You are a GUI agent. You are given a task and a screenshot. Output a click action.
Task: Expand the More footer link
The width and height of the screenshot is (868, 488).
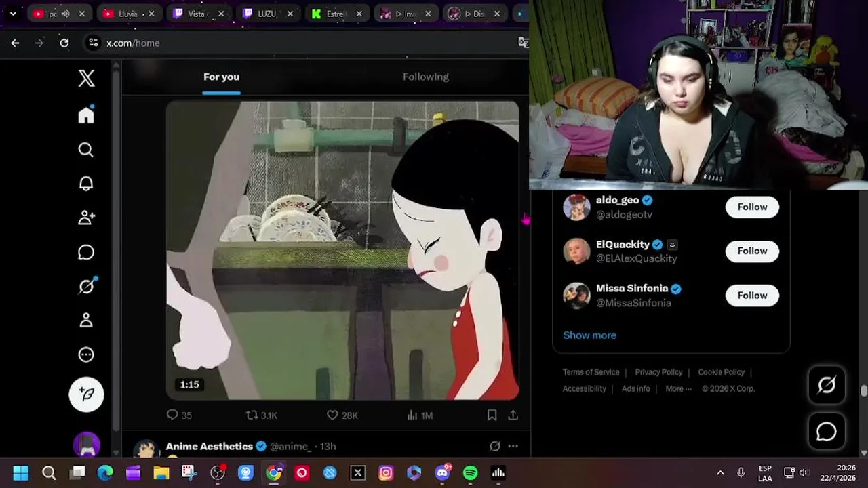pos(678,388)
